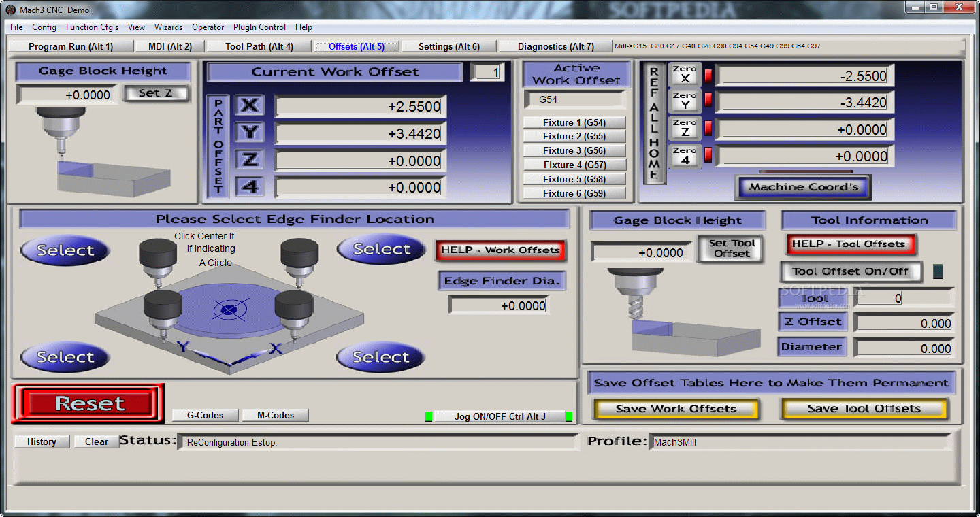Switch to Diagnostics (Alt-7) tab
Image resolution: width=980 pixels, height=517 pixels.
(555, 46)
